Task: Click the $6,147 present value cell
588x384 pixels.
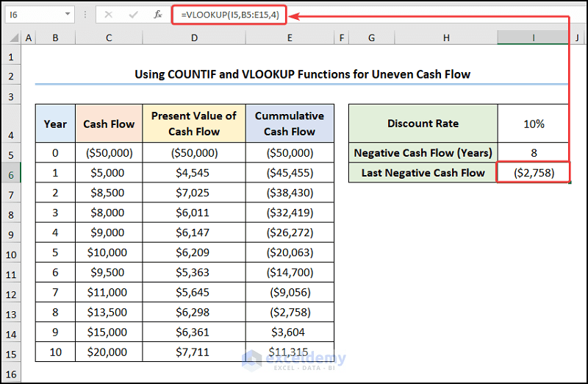Action: coord(194,232)
